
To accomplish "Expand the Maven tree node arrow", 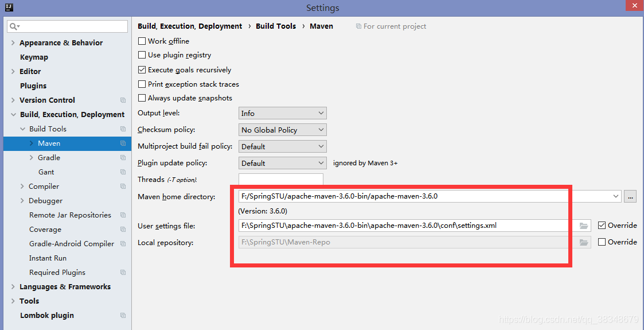I will pos(32,143).
